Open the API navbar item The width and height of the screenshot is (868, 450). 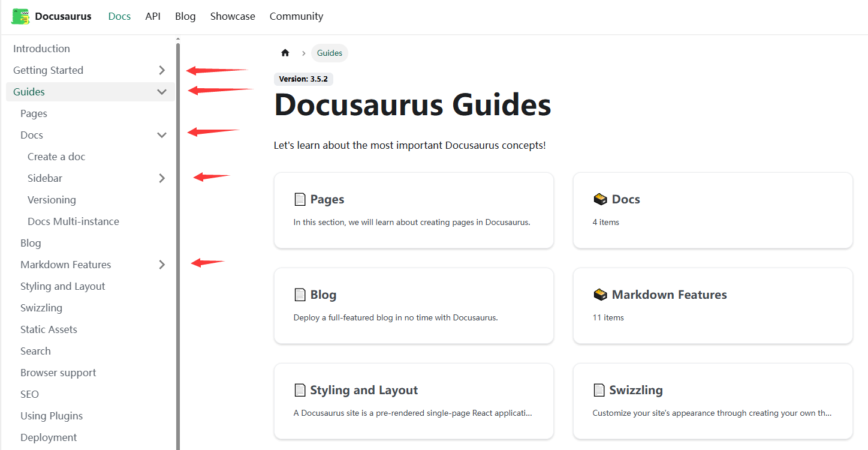[153, 16]
